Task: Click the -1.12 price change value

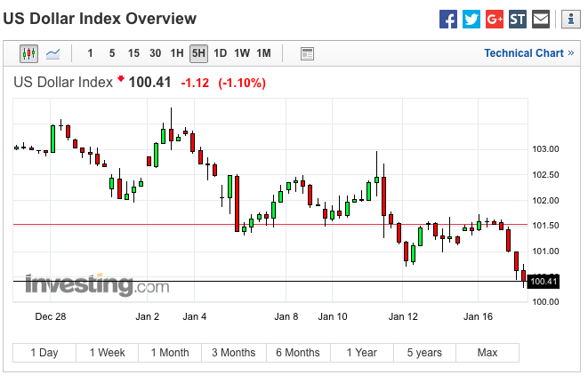Action: 195,83
